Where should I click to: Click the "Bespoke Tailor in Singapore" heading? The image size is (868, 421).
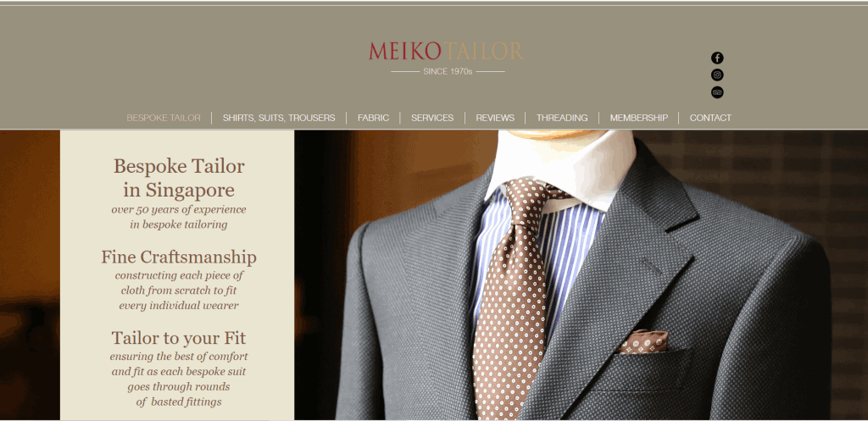coord(179,178)
